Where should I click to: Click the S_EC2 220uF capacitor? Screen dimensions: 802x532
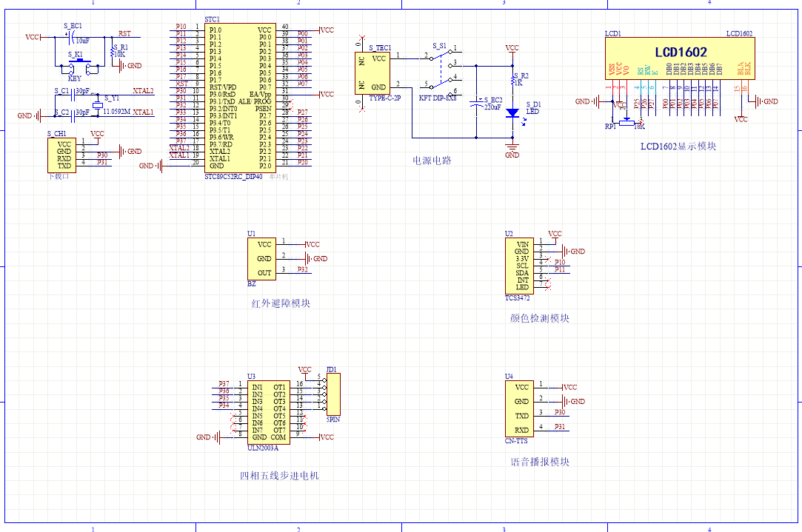[x=477, y=106]
